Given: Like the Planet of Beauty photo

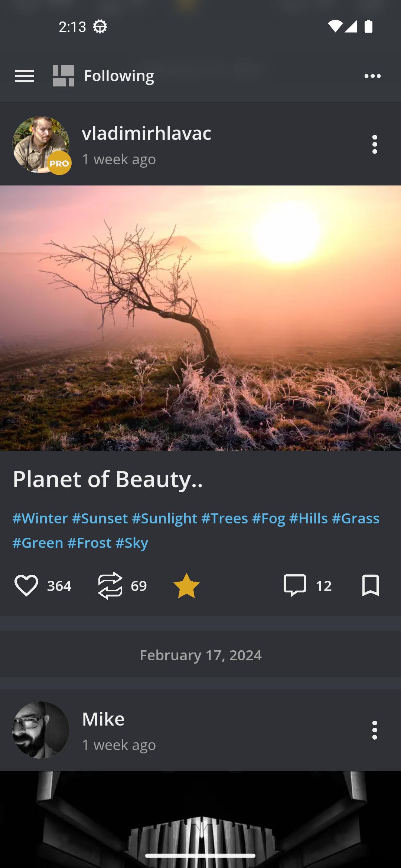Looking at the screenshot, I should point(26,586).
